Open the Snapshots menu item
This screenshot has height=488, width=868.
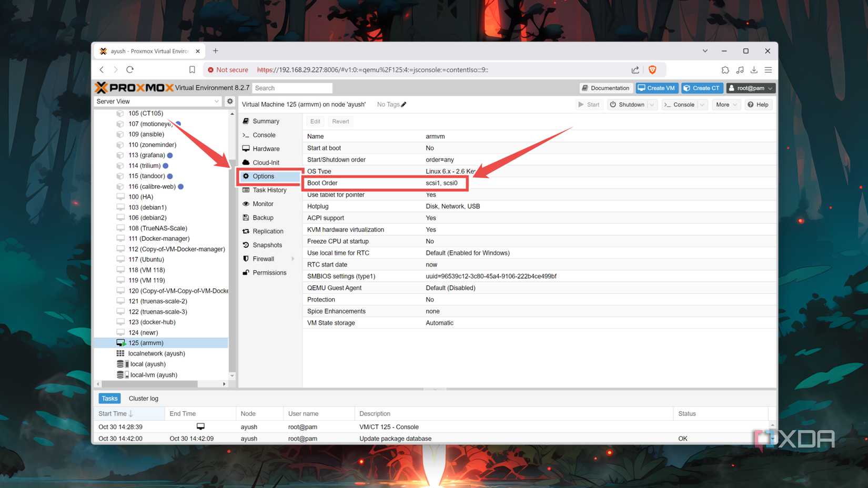[267, 245]
